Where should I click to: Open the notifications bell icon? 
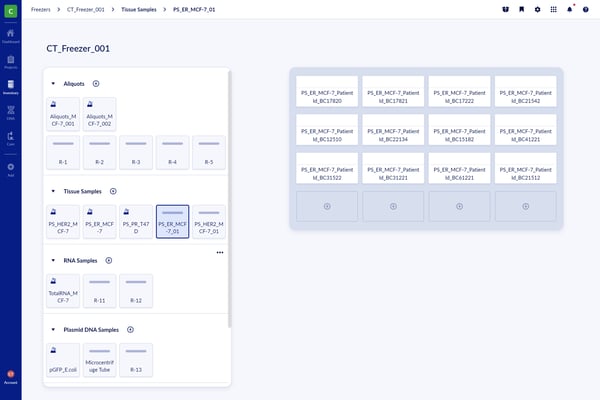pyautogui.click(x=569, y=9)
